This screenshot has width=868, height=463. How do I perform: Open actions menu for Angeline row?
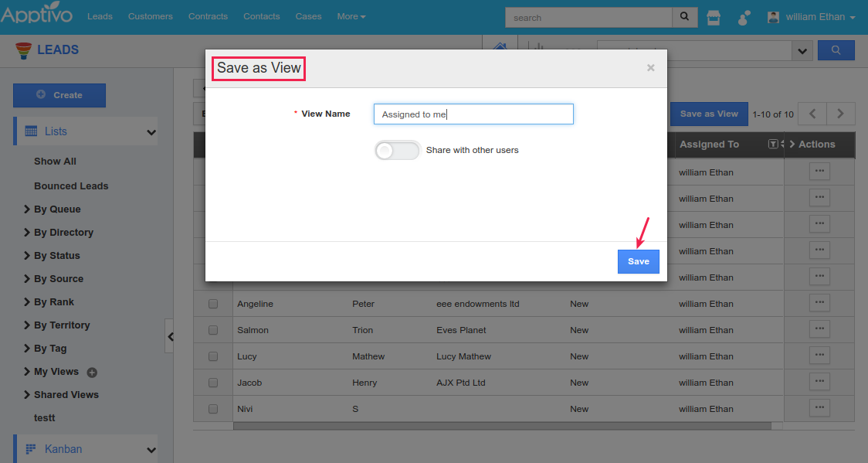tap(819, 304)
